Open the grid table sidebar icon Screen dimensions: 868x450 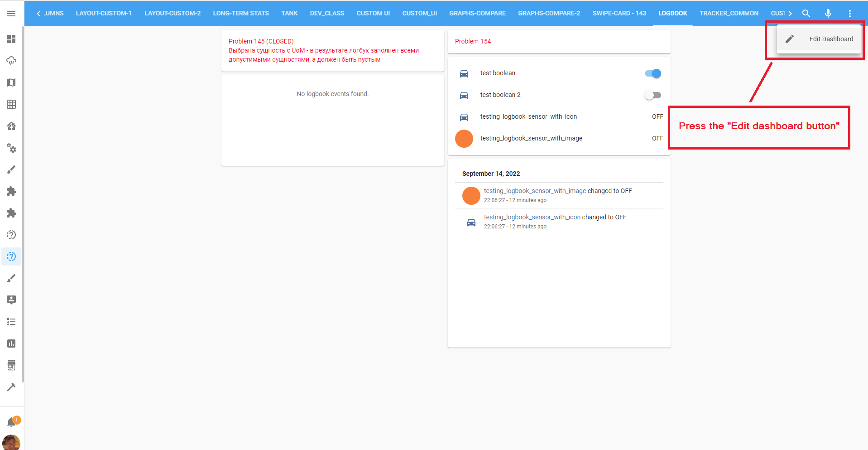(11, 104)
